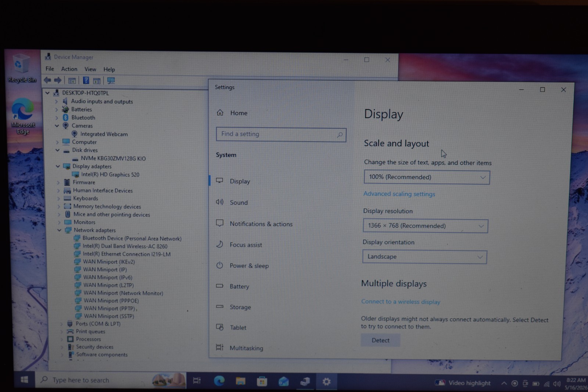Open the View menu in Device Manager
This screenshot has width=588, height=392.
point(90,69)
